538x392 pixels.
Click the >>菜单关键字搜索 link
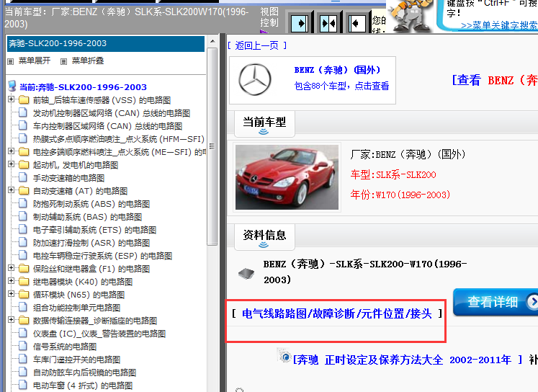click(x=499, y=26)
